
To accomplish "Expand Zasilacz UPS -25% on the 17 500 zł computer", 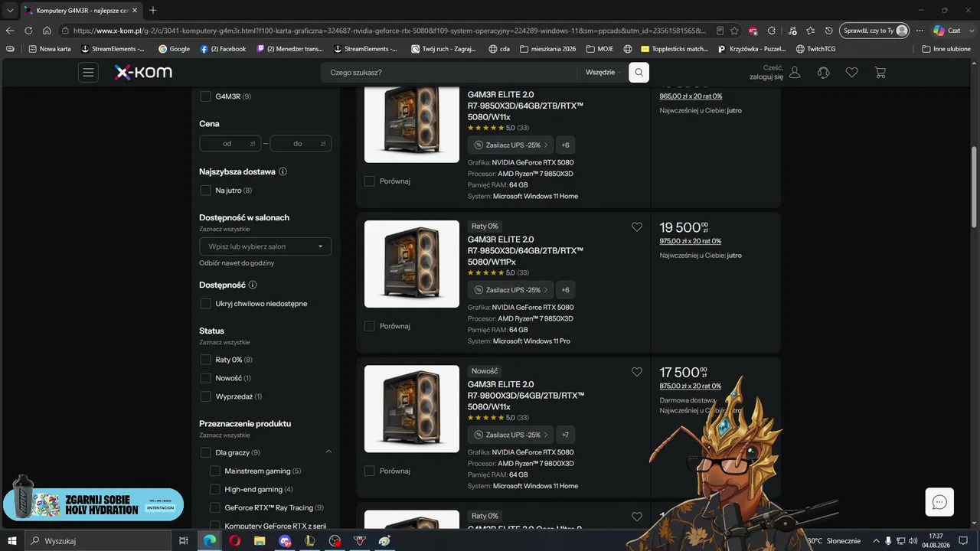I will pos(511,435).
